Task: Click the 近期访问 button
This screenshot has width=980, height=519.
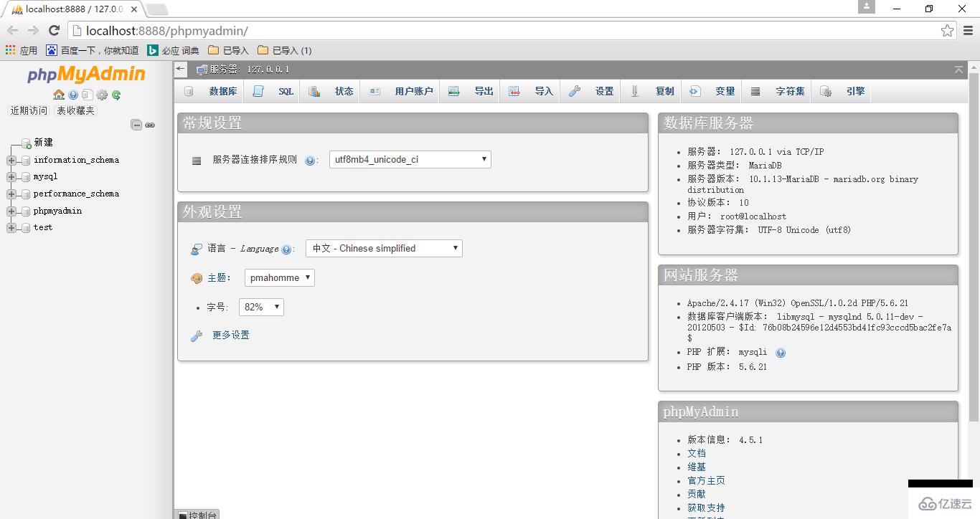Action: point(29,110)
